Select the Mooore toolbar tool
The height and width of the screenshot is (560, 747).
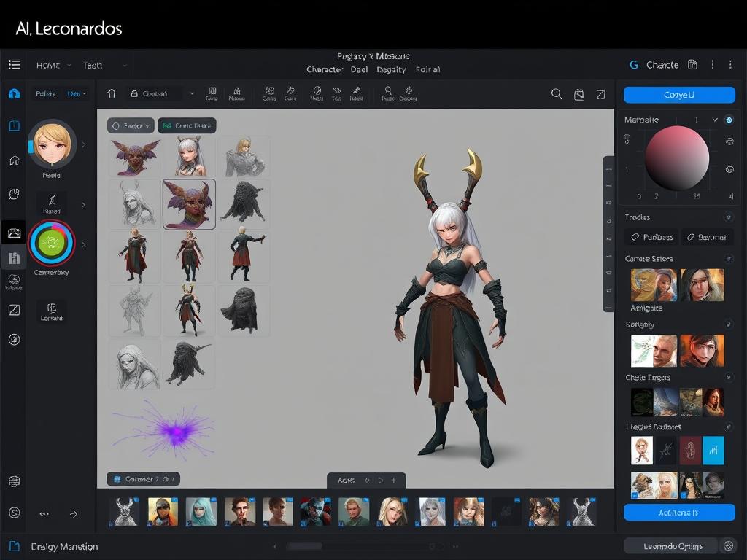click(x=237, y=93)
